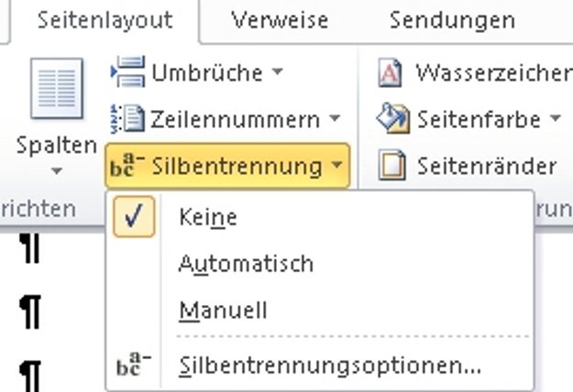
Task: Click the checkmark next to Keine
Action: 134,217
